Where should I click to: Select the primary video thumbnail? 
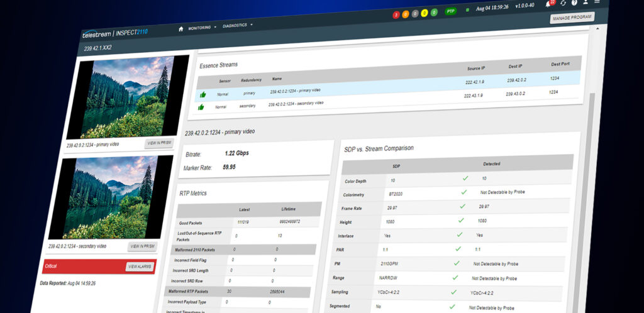click(127, 97)
